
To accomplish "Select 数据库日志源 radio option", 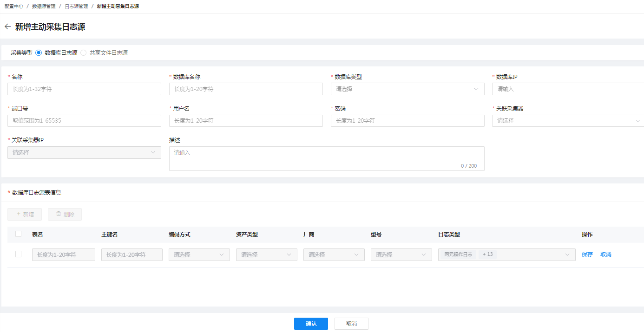I will (x=39, y=53).
